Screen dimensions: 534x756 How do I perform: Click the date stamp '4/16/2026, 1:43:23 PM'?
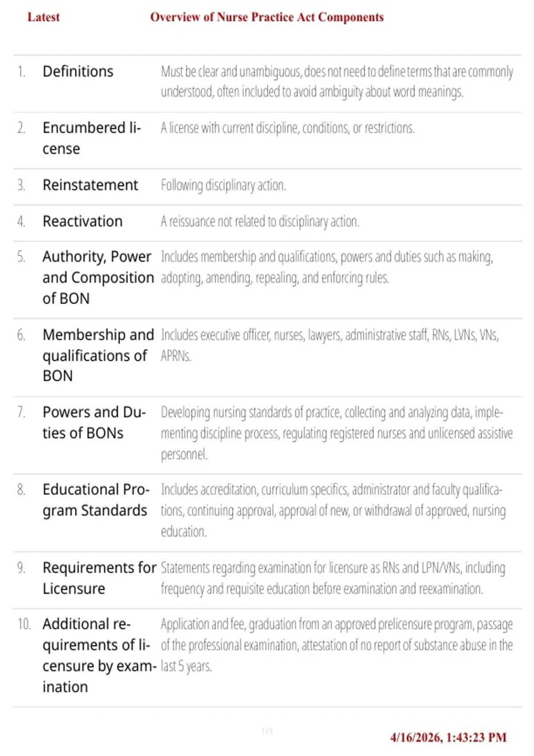point(449,737)
